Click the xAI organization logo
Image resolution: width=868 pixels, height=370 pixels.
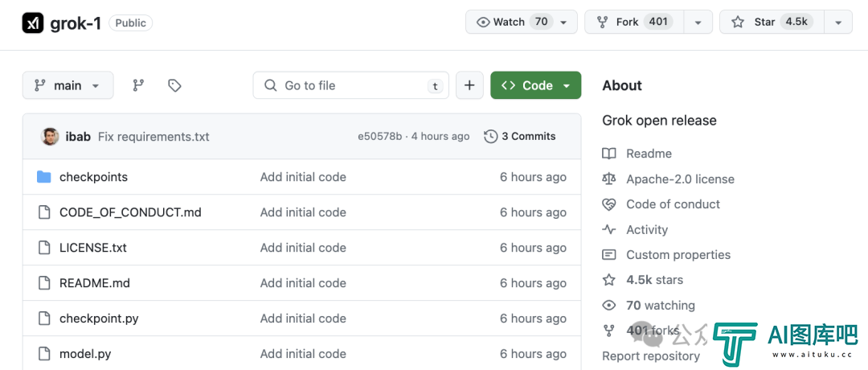point(33,23)
